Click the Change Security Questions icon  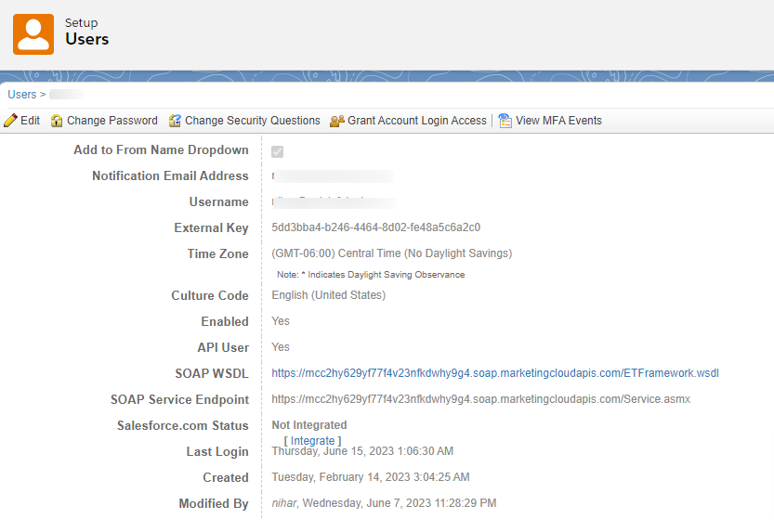click(x=175, y=121)
